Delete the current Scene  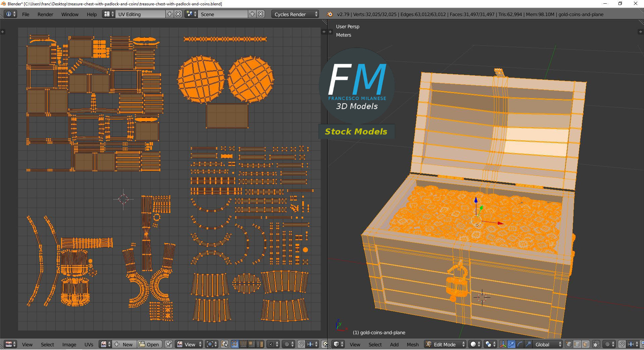coord(261,14)
